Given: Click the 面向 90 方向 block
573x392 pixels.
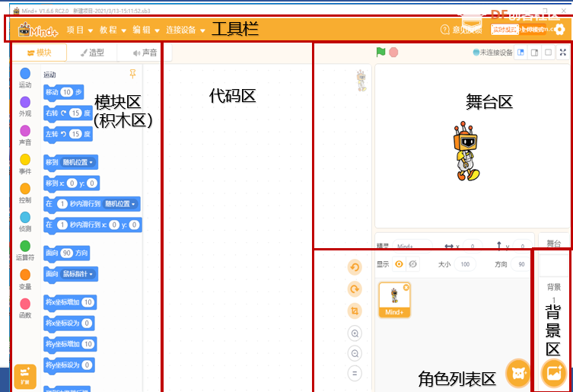Looking at the screenshot, I should click(66, 253).
